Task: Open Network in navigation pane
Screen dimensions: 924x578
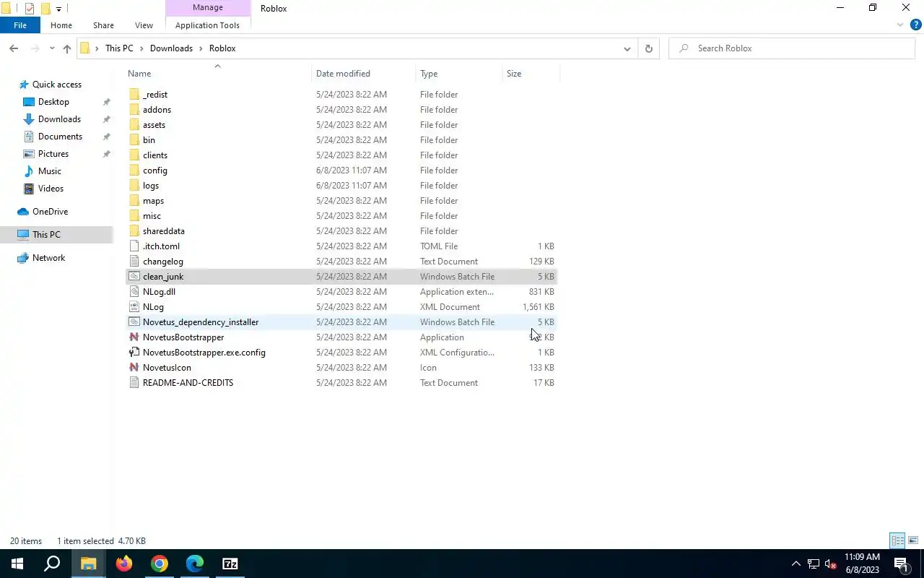Action: tap(48, 258)
